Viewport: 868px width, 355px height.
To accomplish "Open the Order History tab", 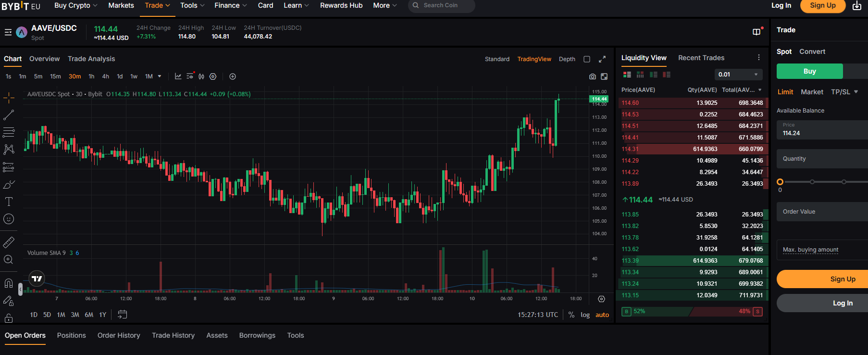I will [x=119, y=335].
